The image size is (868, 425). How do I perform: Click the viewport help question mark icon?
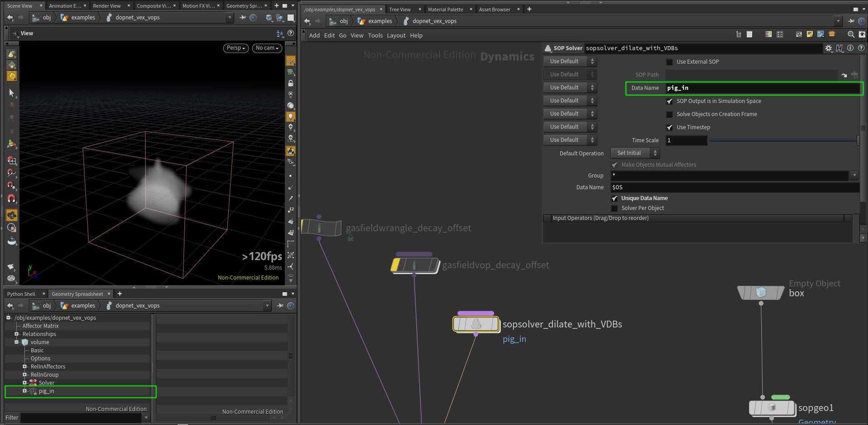coord(291,33)
